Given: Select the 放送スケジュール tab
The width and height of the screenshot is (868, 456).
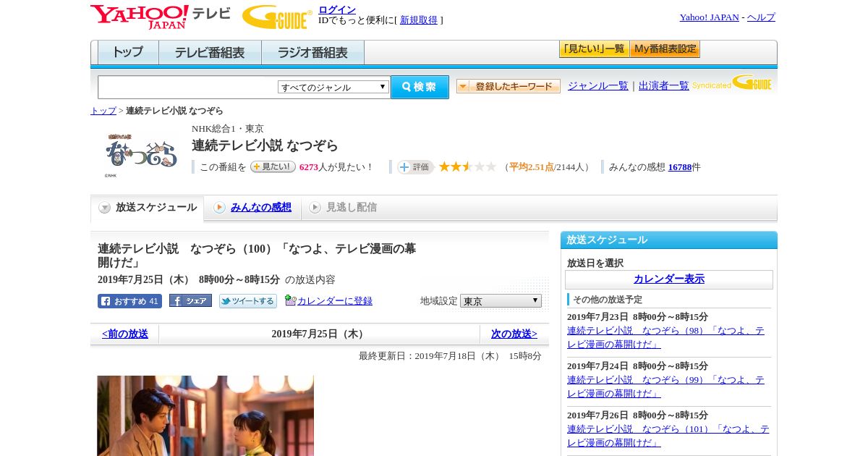Looking at the screenshot, I should click(148, 208).
